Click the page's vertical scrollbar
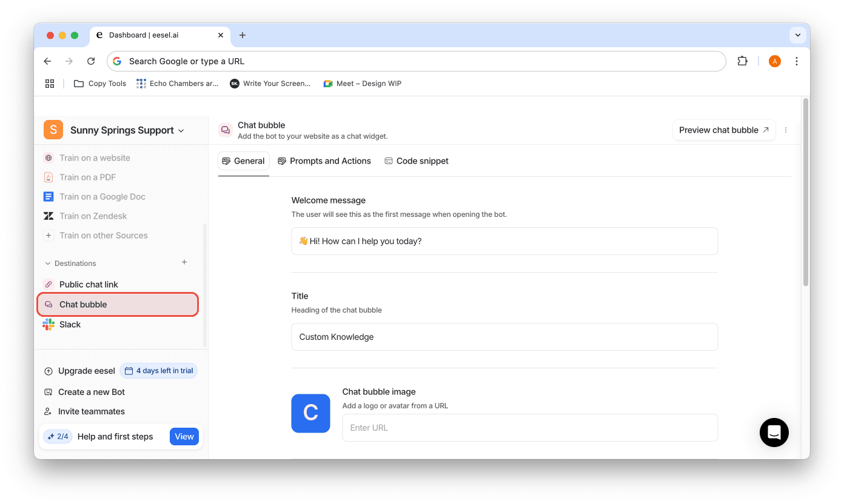Screen dimensions: 844x504 point(805,193)
